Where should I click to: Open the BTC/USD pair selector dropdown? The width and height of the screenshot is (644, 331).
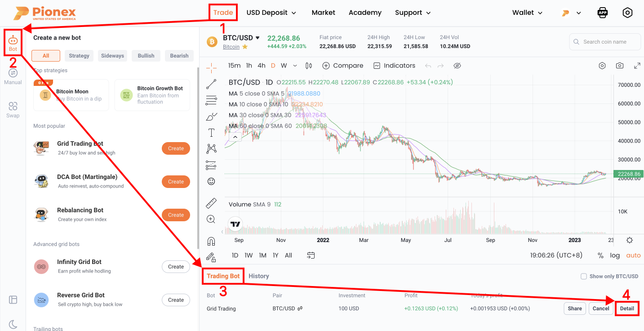[241, 38]
